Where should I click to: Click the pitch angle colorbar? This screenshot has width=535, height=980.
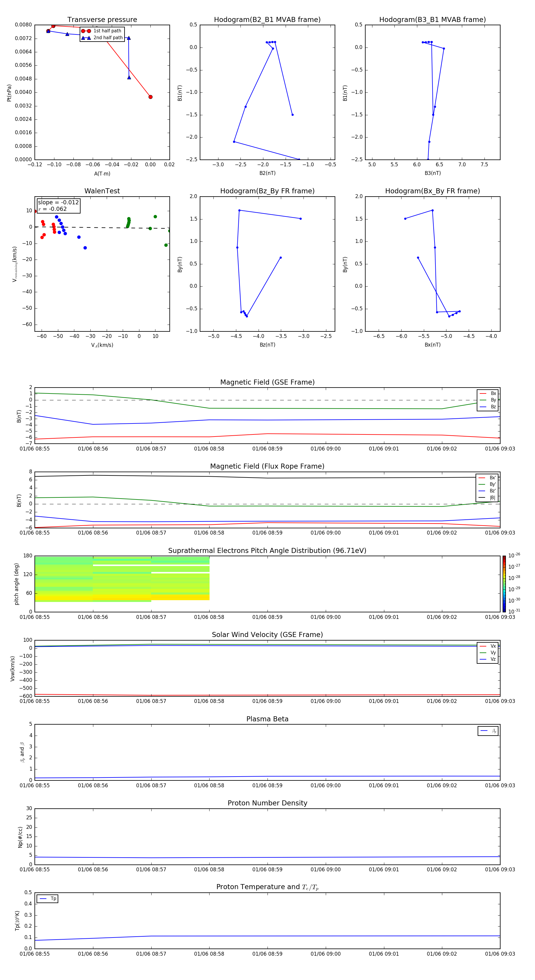(504, 584)
